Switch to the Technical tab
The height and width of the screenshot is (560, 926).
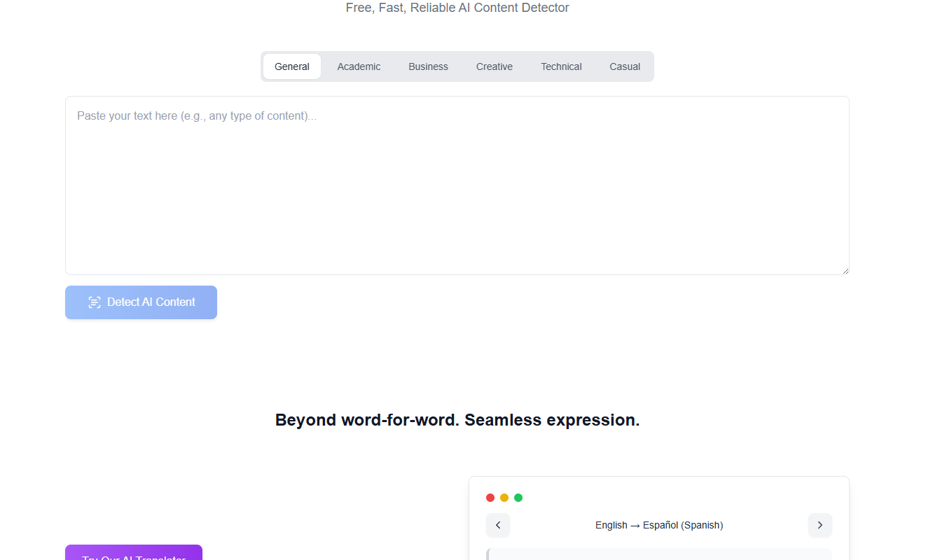point(561,66)
